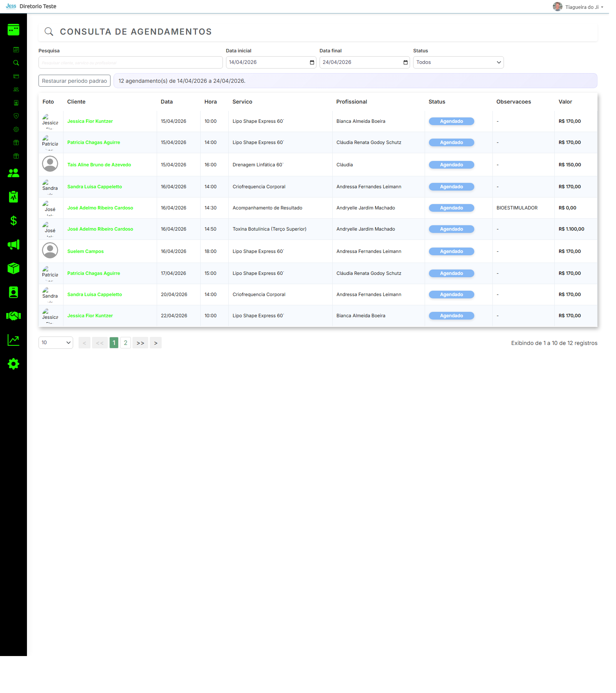This screenshot has width=616, height=693.
Task: Click the handshake icon in sidebar
Action: 13,316
